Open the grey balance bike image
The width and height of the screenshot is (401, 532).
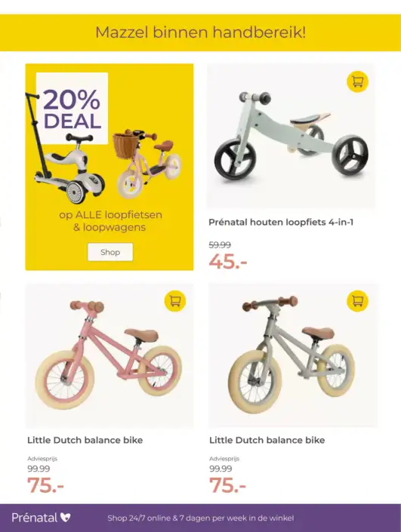click(292, 355)
